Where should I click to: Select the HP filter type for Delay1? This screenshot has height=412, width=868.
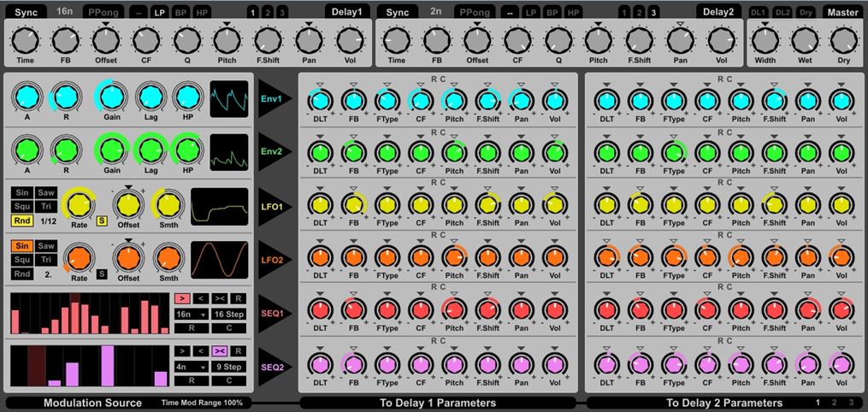click(201, 13)
